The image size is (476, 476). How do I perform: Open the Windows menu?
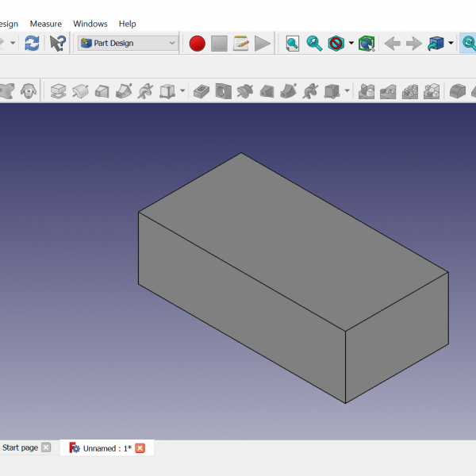coord(90,24)
